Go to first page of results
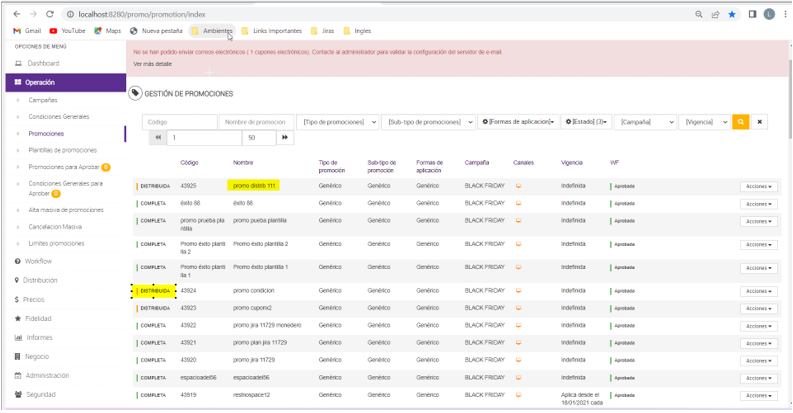793x413 pixels. tap(157, 138)
